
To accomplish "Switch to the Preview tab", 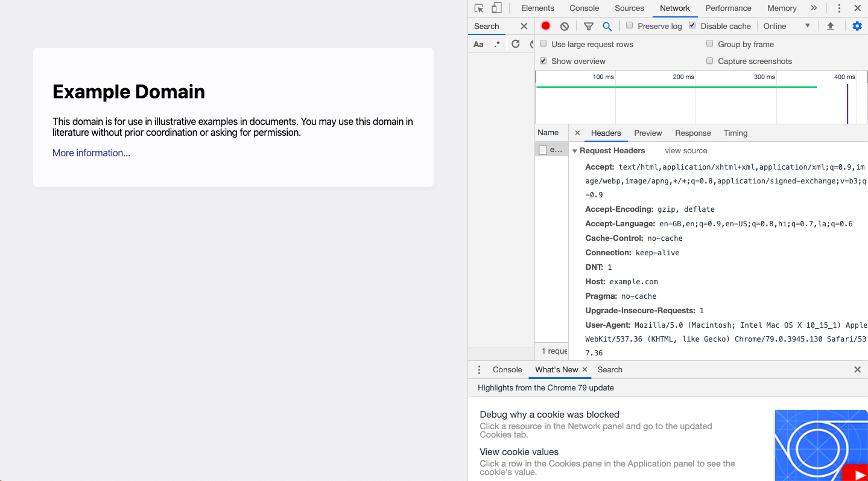I will (648, 133).
